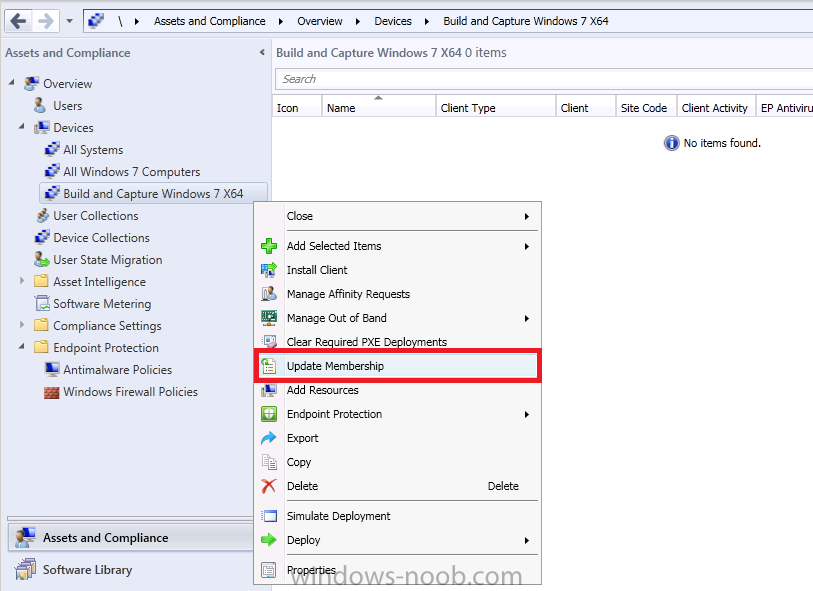The width and height of the screenshot is (813, 591).
Task: Click Assets and Compliance in the breadcrumb
Action: tap(209, 21)
